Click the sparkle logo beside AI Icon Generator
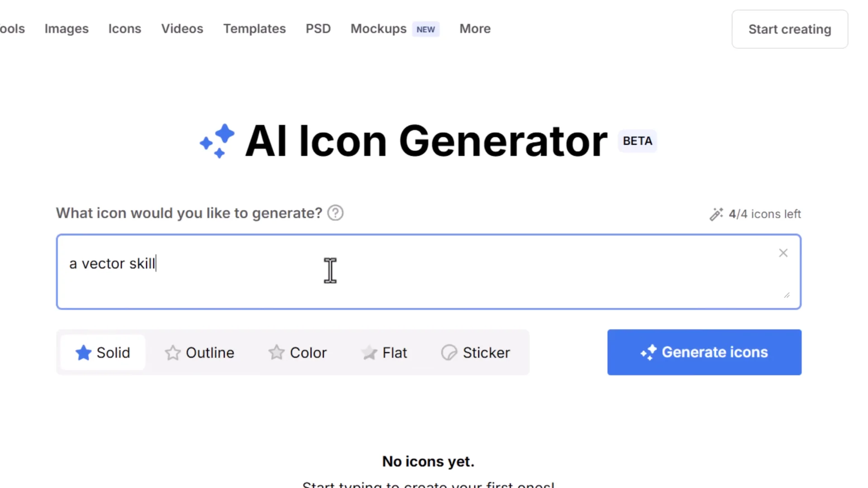 point(217,141)
